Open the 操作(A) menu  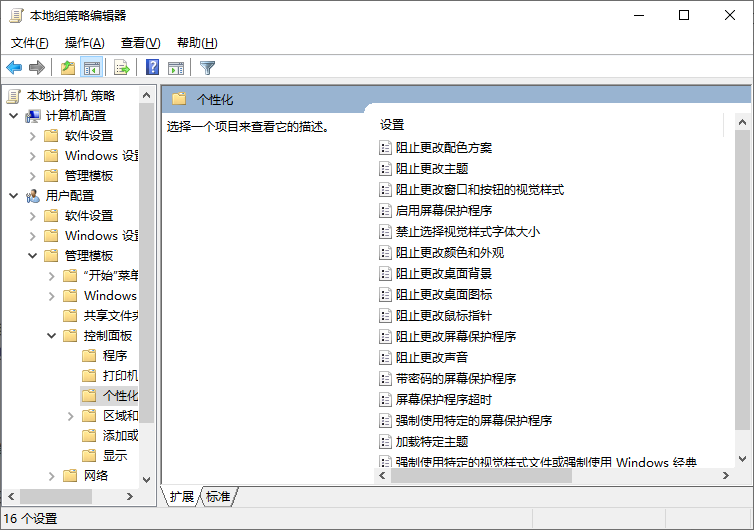tap(84, 43)
